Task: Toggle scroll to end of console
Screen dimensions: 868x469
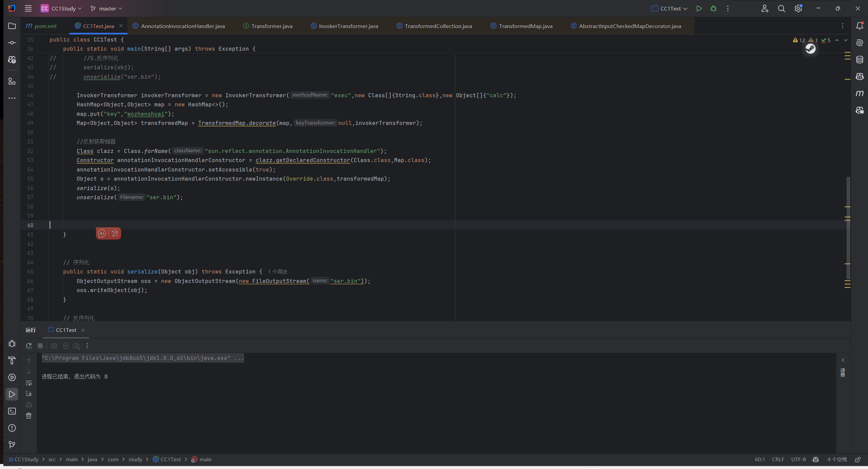Action: coord(29,394)
